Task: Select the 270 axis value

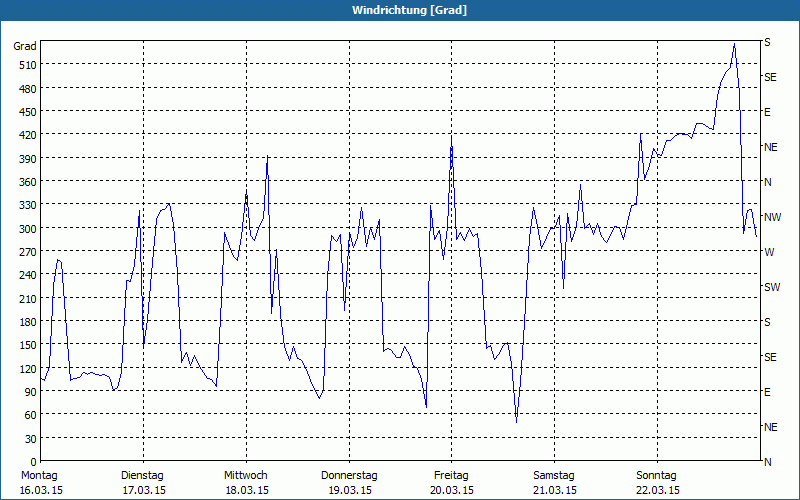Action: click(x=28, y=252)
